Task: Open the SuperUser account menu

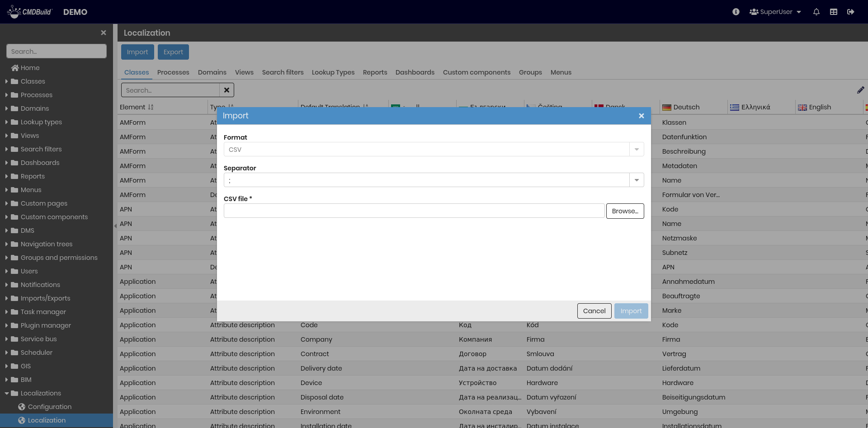Action: pyautogui.click(x=775, y=12)
